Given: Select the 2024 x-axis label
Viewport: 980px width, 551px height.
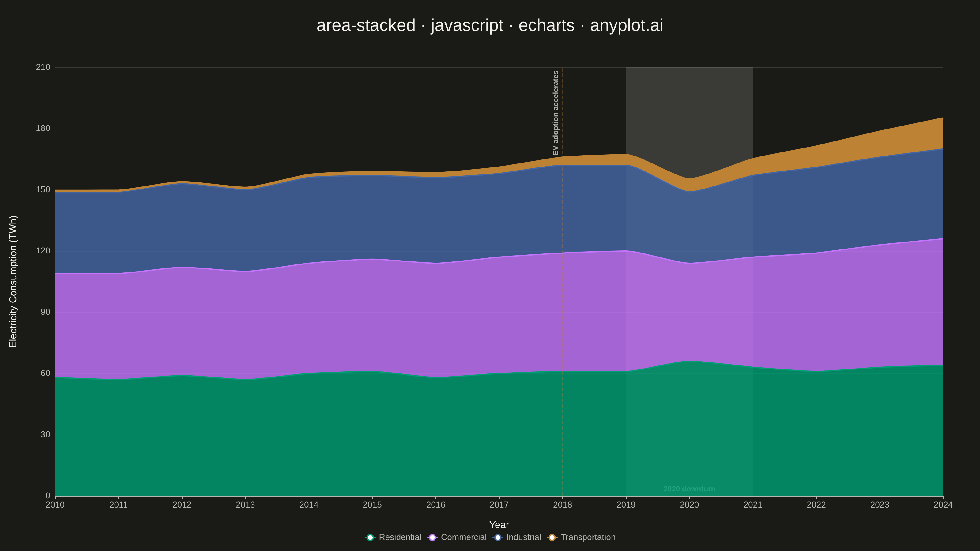Looking at the screenshot, I should click(x=943, y=505).
